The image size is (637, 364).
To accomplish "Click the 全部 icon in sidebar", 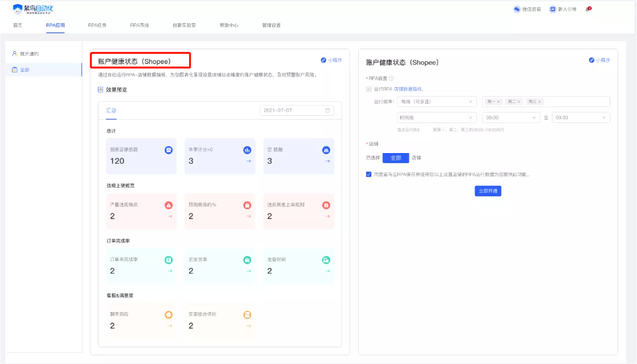I will 15,70.
